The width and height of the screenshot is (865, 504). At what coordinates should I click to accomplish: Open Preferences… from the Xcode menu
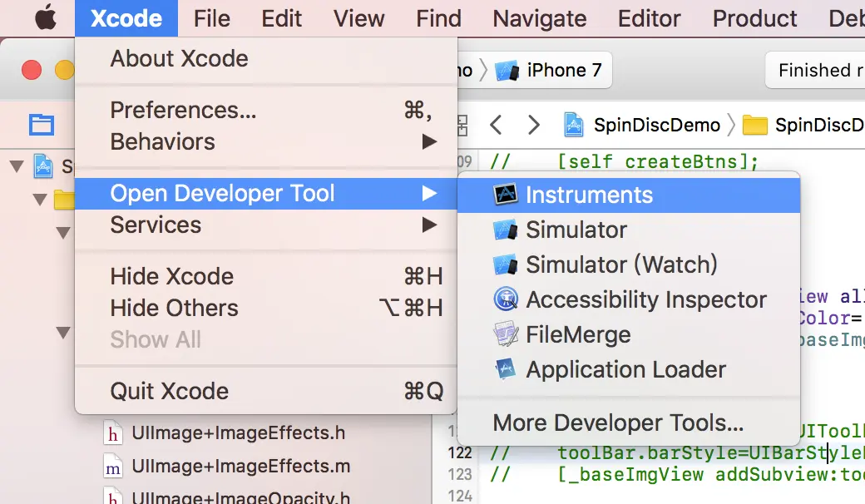(x=266, y=111)
